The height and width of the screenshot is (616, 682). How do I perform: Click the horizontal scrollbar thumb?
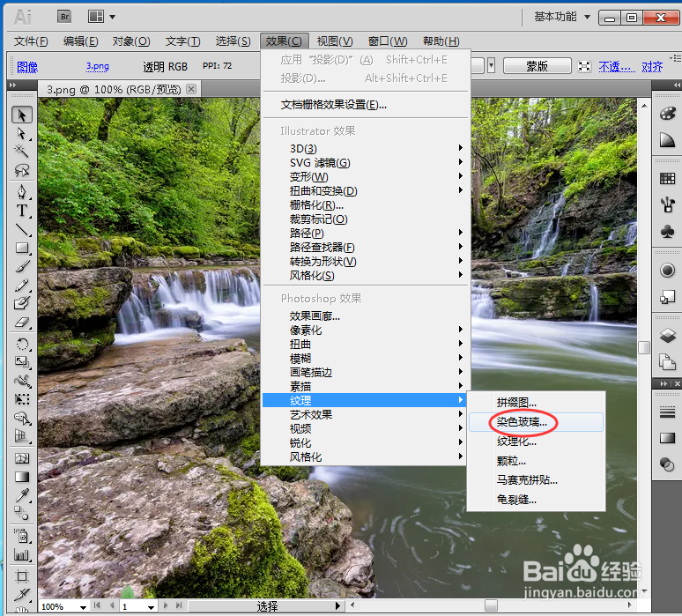tap(491, 605)
